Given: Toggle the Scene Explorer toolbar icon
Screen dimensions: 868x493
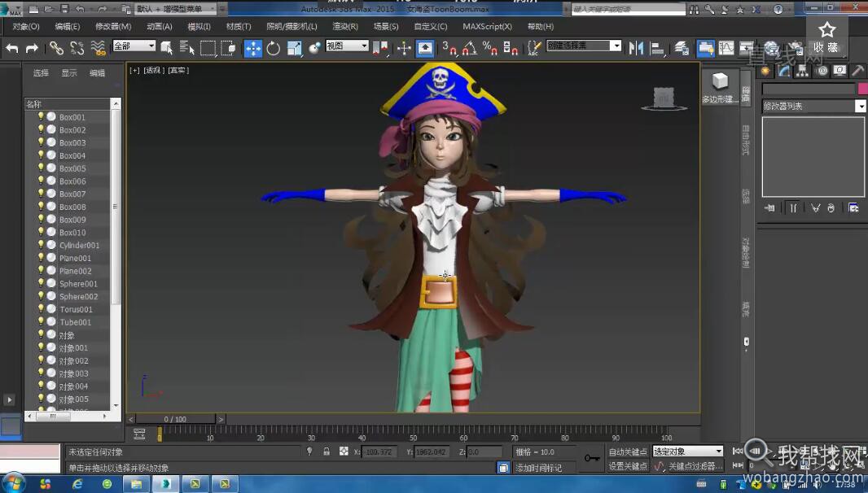Looking at the screenshot, I should pyautogui.click(x=705, y=48).
